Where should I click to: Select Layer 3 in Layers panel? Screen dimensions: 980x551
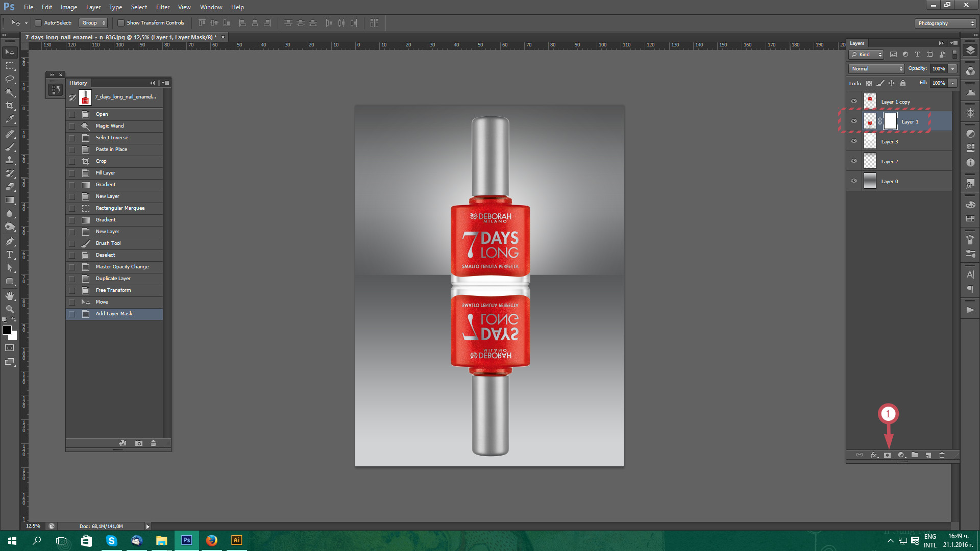[x=899, y=141]
